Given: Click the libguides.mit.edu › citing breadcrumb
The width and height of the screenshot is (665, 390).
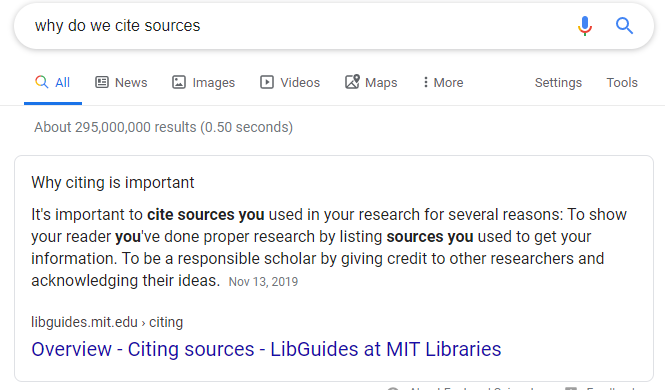Looking at the screenshot, I should 107,322.
